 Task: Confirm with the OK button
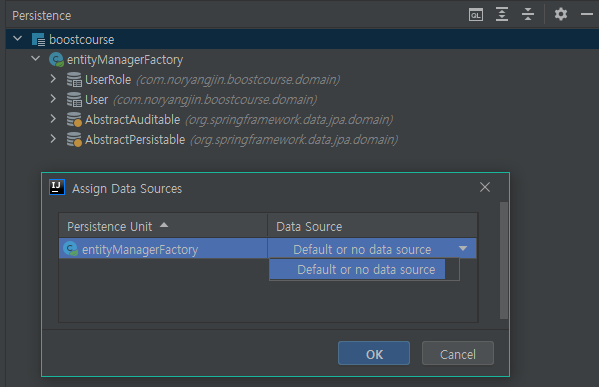click(374, 353)
